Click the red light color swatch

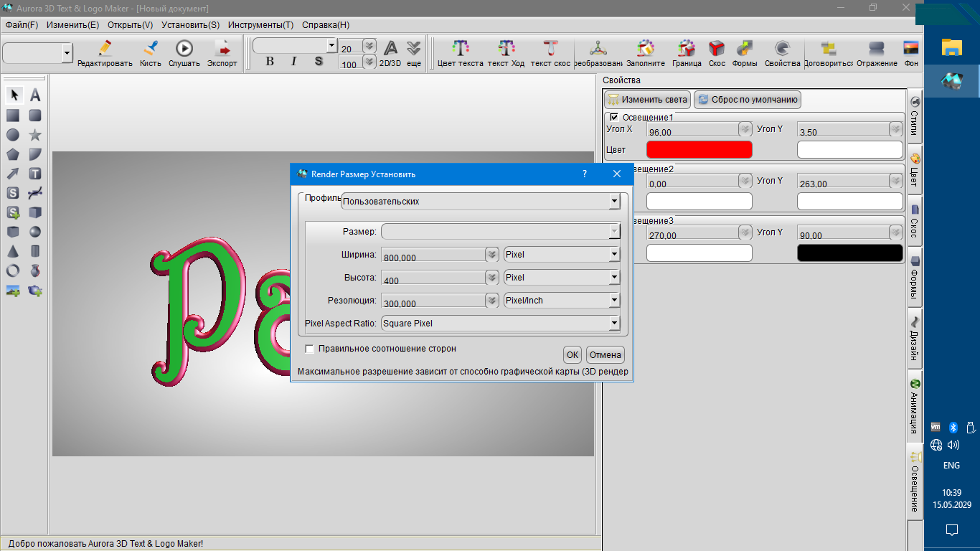pyautogui.click(x=699, y=149)
